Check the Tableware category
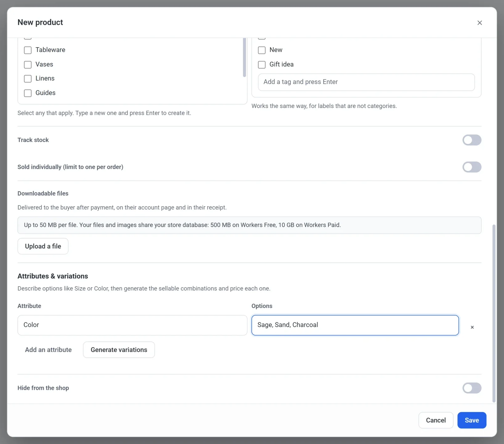The height and width of the screenshot is (444, 504). (x=28, y=50)
